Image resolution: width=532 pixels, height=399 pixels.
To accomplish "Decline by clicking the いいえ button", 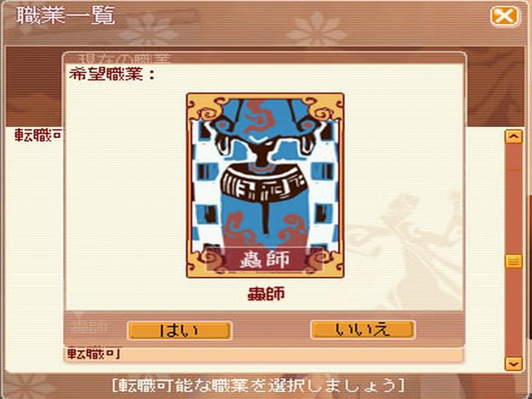I will (x=362, y=330).
